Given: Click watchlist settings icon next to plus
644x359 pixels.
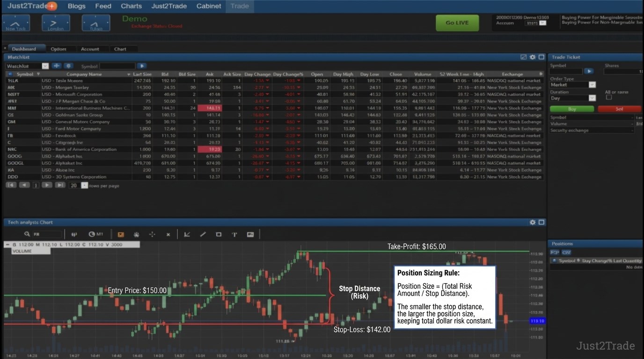Looking at the screenshot, I should point(68,66).
